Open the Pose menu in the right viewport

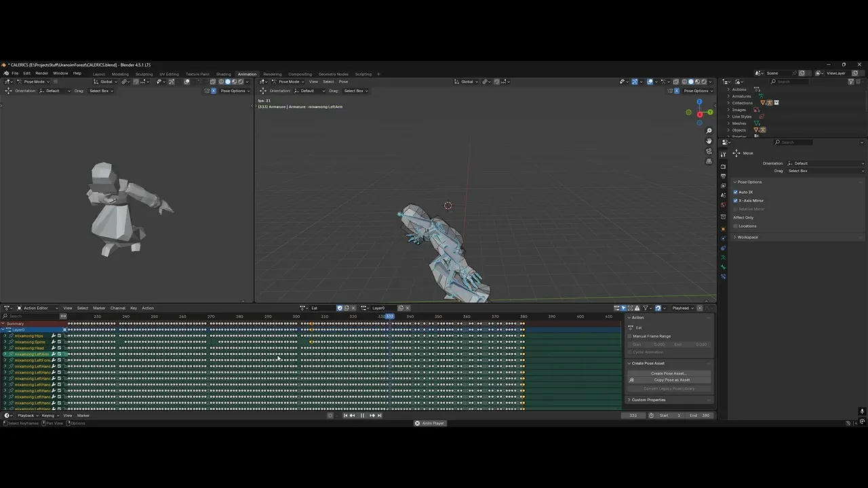coord(343,81)
